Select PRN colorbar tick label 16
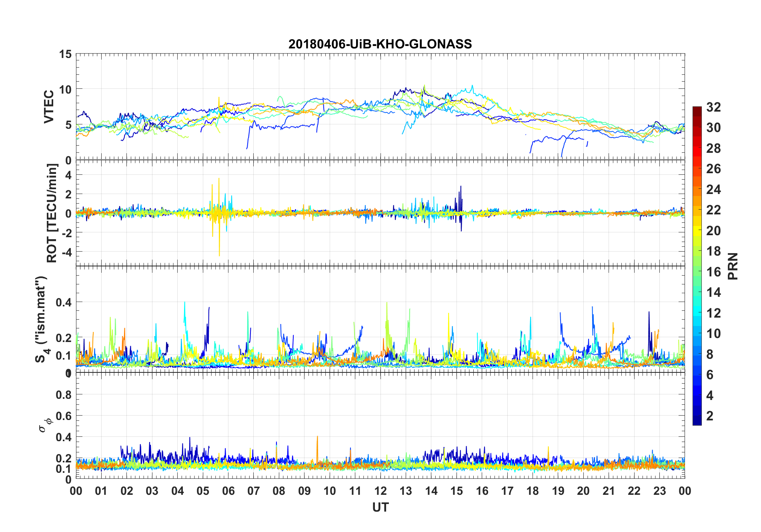The width and height of the screenshot is (761, 532). click(713, 272)
